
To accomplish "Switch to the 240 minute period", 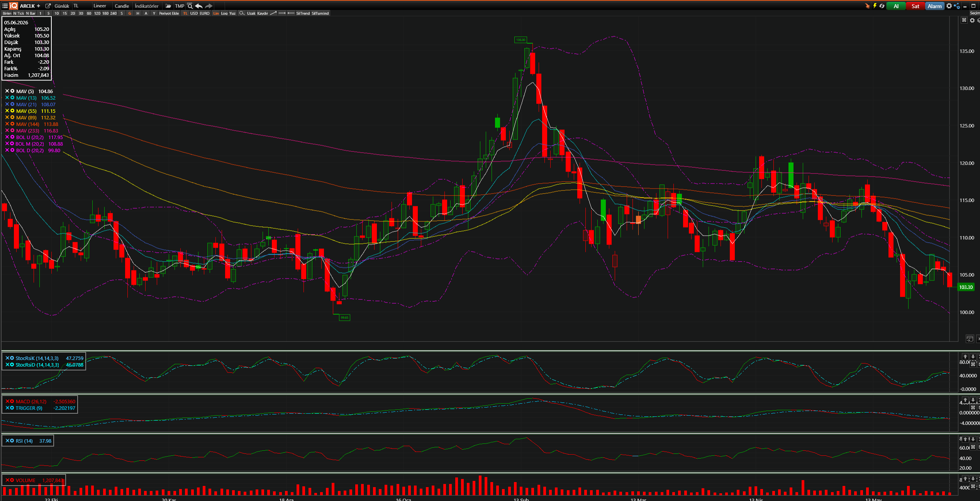I will coord(114,13).
